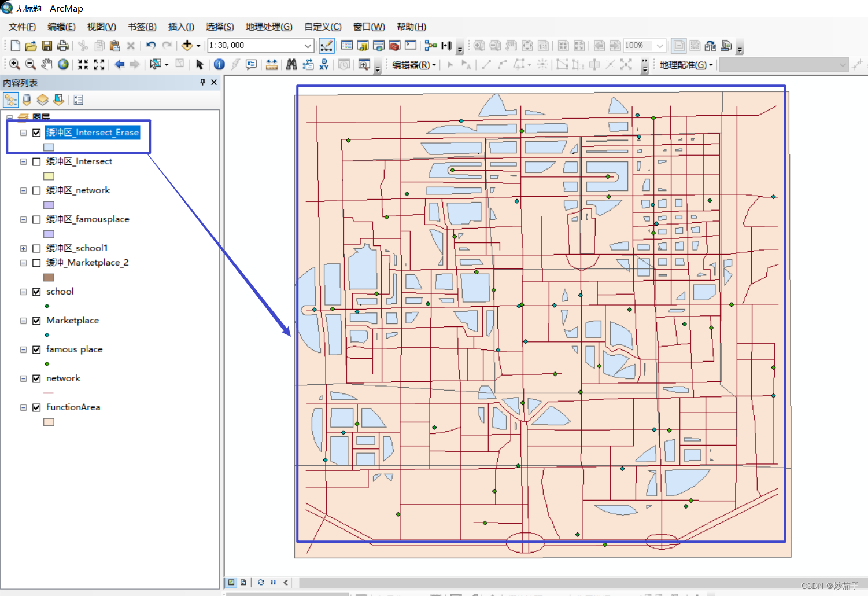868x596 pixels.
Task: Open the Go To XY tool
Action: [324, 64]
